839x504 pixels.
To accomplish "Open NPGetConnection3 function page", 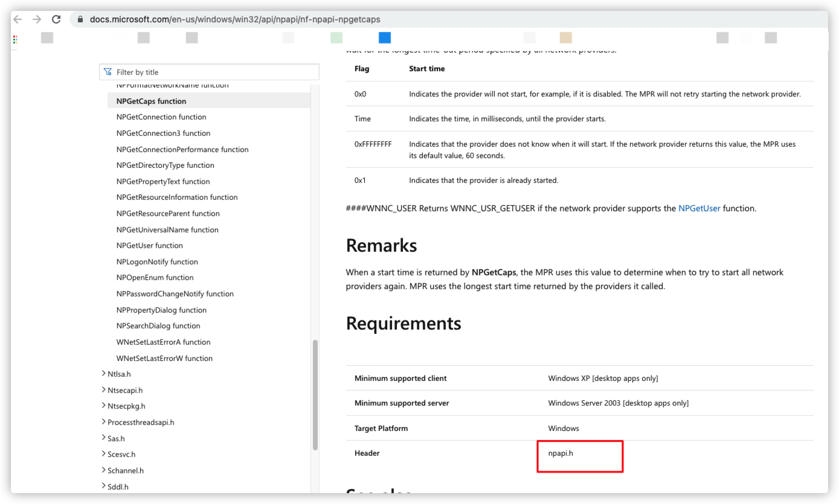I will click(x=163, y=133).
